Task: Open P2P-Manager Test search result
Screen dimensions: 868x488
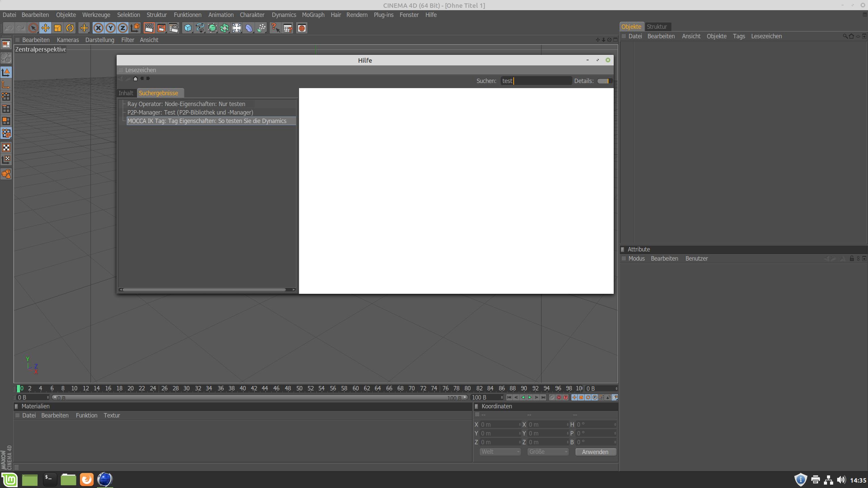Action: 190,113
